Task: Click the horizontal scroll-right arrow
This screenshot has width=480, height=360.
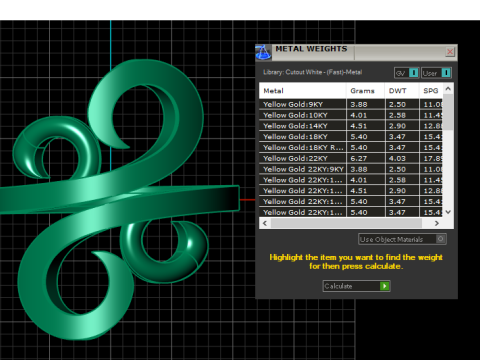Action: coord(437,223)
